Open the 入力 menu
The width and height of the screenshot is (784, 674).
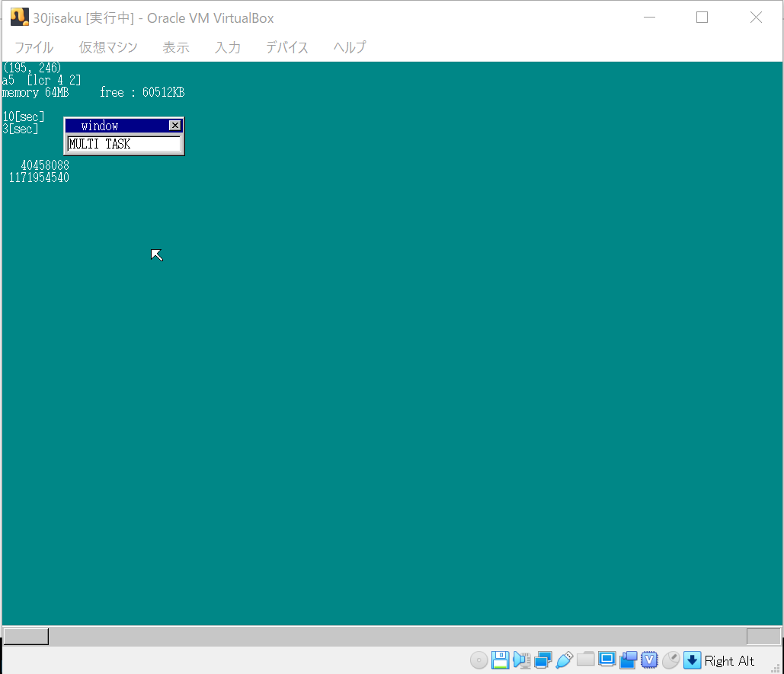228,47
